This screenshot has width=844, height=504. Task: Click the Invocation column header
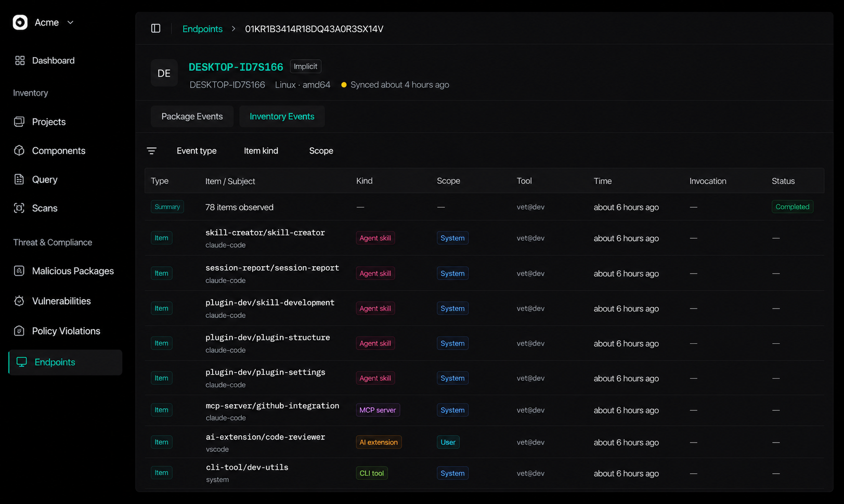click(708, 181)
